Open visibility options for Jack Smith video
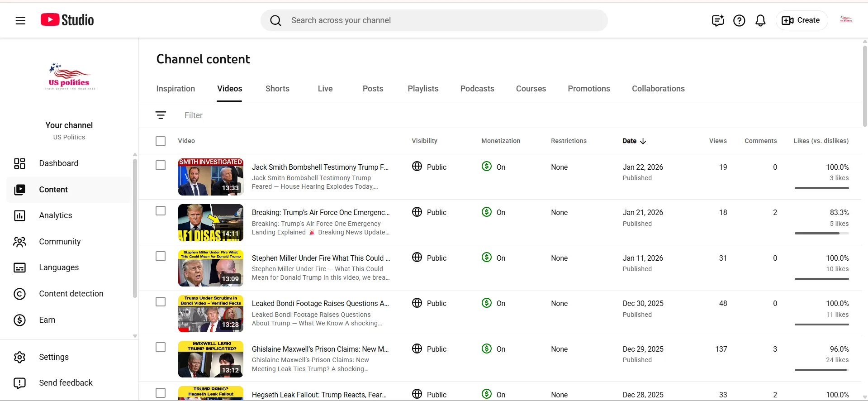 (x=436, y=167)
